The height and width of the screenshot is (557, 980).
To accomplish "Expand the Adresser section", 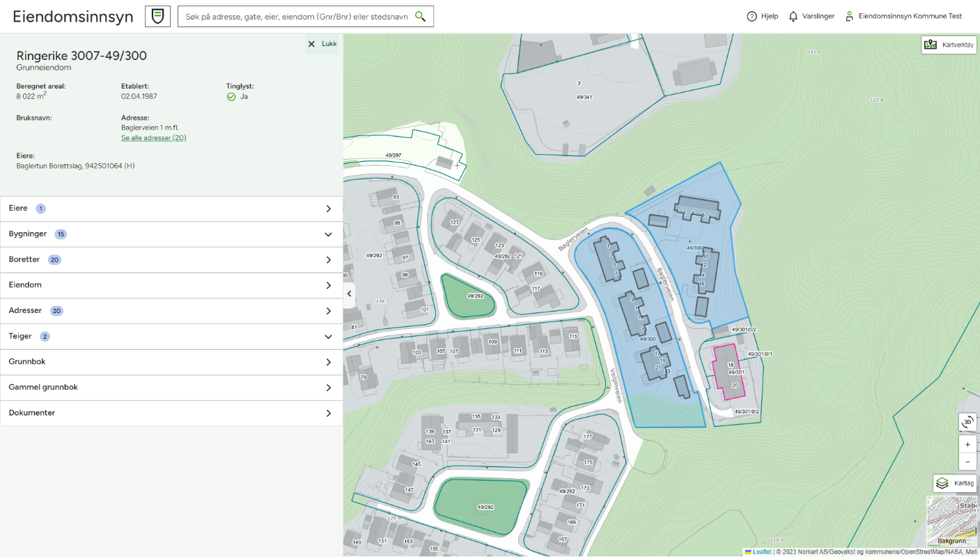I will pos(171,311).
